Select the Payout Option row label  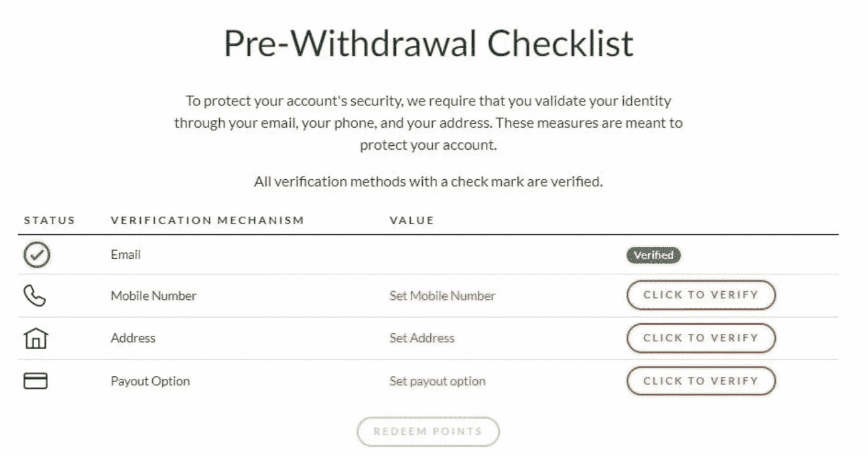[x=150, y=381]
